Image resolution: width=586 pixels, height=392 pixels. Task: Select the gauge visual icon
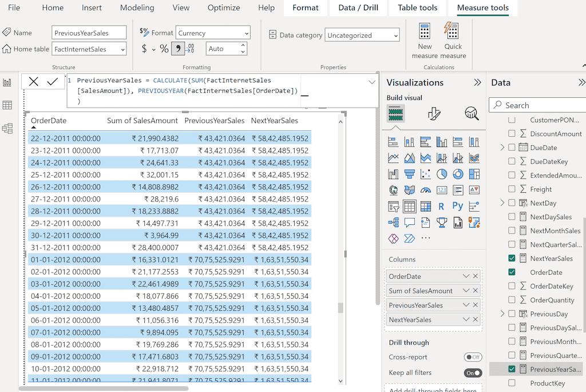click(x=425, y=190)
